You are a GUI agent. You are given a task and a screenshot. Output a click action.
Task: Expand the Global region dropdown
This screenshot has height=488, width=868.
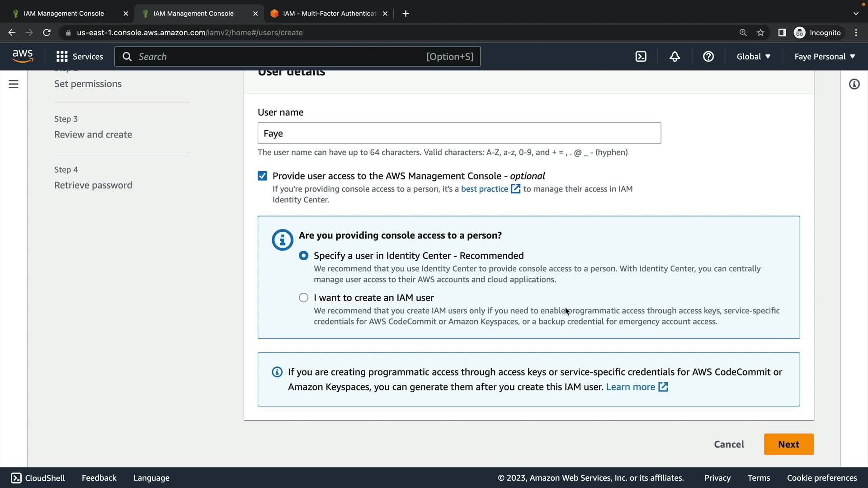click(753, 56)
